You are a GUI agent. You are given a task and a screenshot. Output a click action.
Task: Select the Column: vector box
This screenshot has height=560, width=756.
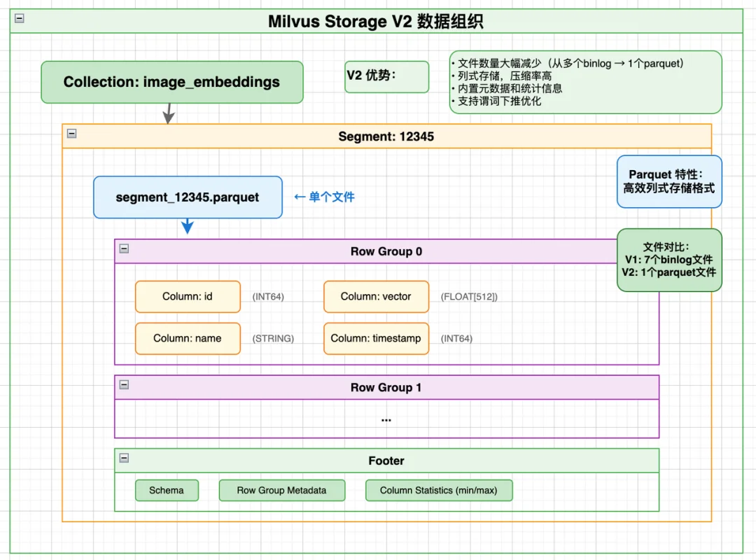[376, 297]
